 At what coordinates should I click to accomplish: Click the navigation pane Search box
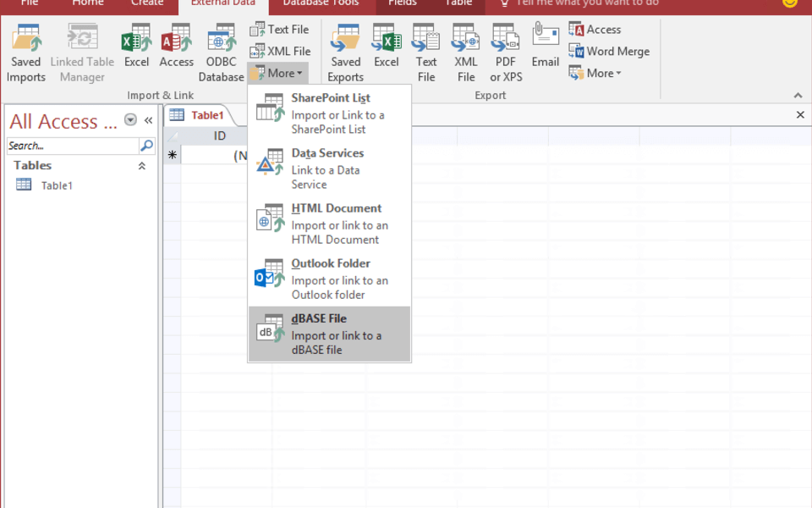pyautogui.click(x=73, y=146)
